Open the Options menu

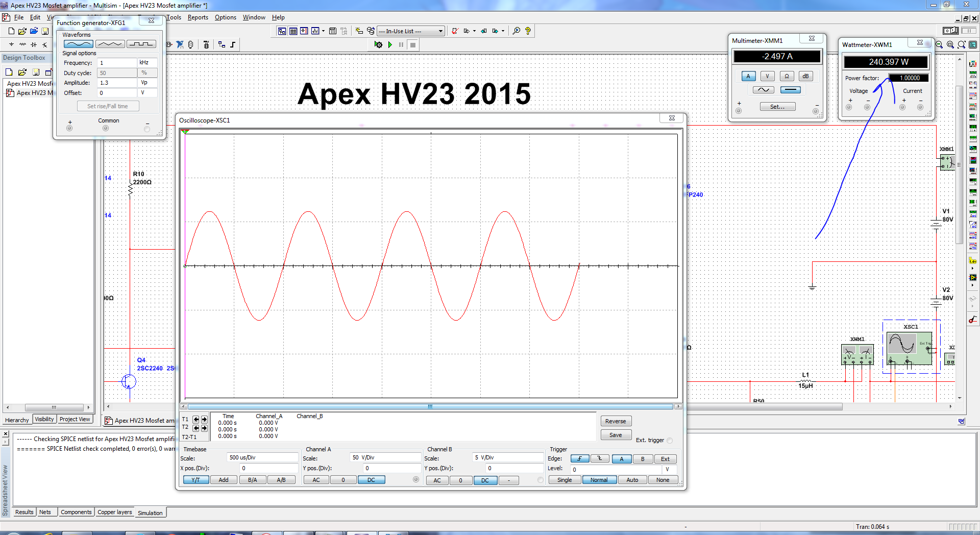pos(225,17)
